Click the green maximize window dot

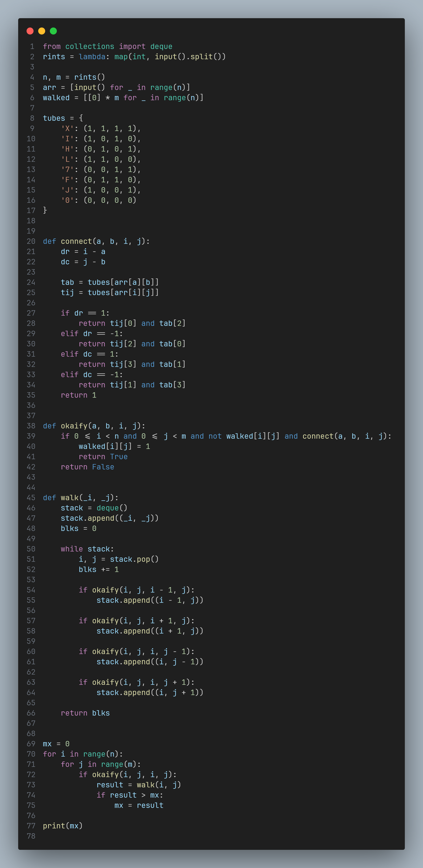tap(53, 31)
